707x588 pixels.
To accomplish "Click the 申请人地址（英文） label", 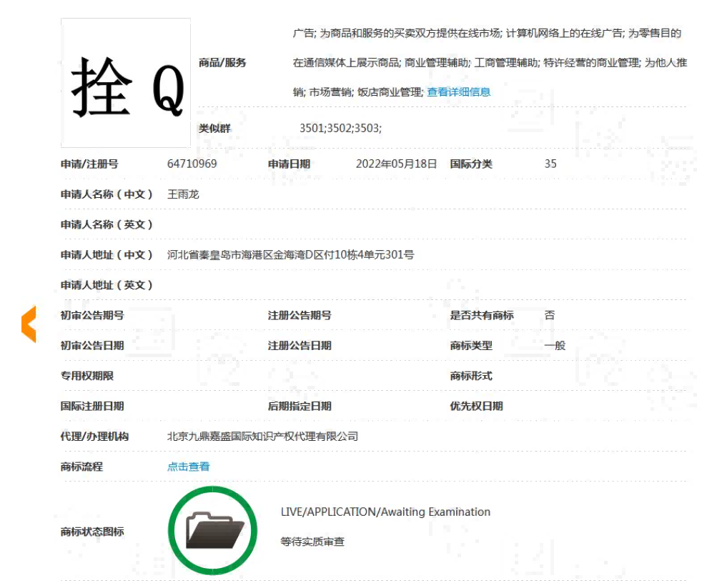I will click(x=107, y=285).
